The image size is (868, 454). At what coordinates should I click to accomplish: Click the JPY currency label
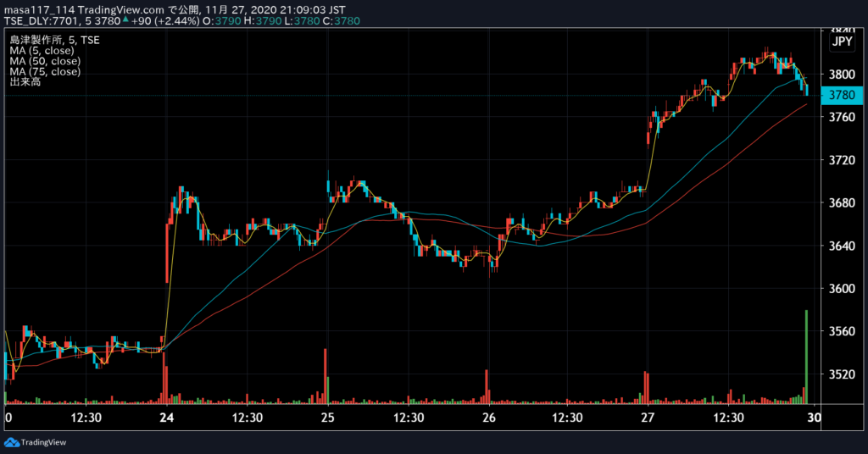pyautogui.click(x=842, y=42)
